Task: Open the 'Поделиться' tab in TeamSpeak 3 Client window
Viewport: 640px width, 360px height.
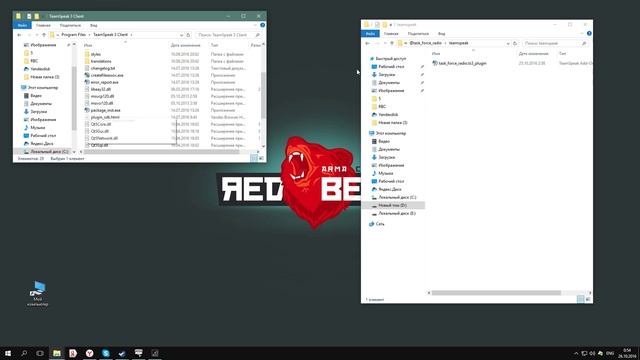Action: [70, 25]
